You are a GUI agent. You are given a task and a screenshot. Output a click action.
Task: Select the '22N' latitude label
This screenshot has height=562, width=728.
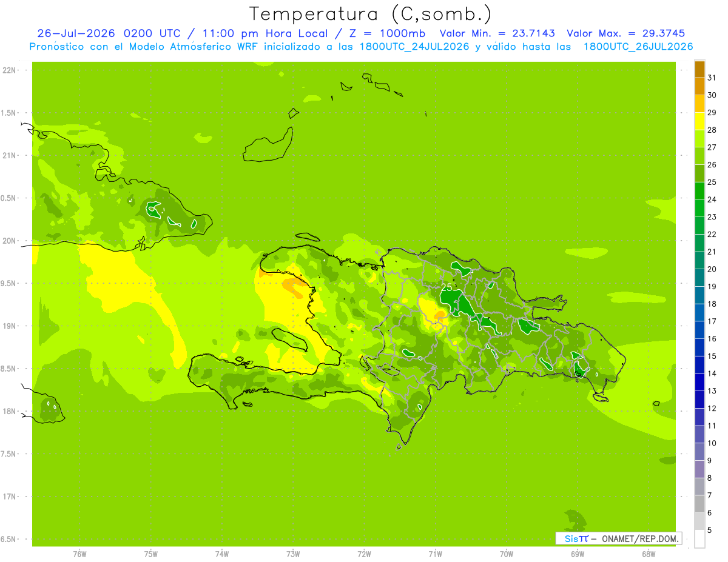tap(9, 70)
